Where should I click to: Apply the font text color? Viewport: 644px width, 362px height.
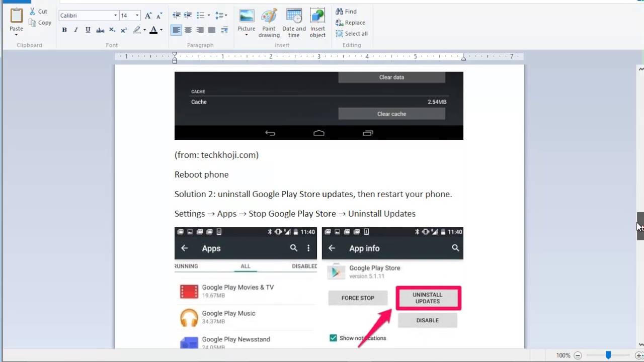(153, 30)
